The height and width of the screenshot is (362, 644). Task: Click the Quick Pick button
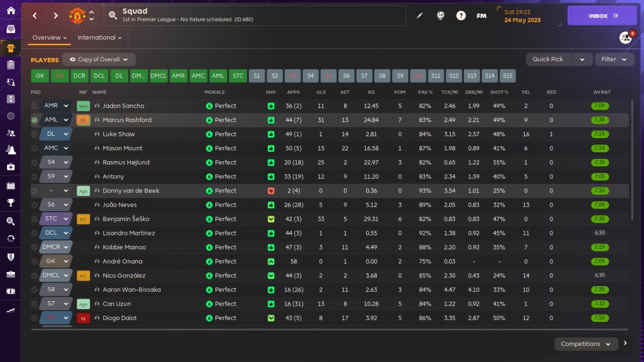click(x=548, y=59)
